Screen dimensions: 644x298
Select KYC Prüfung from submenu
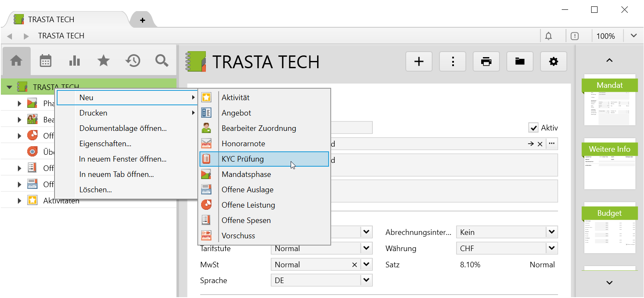click(x=243, y=159)
